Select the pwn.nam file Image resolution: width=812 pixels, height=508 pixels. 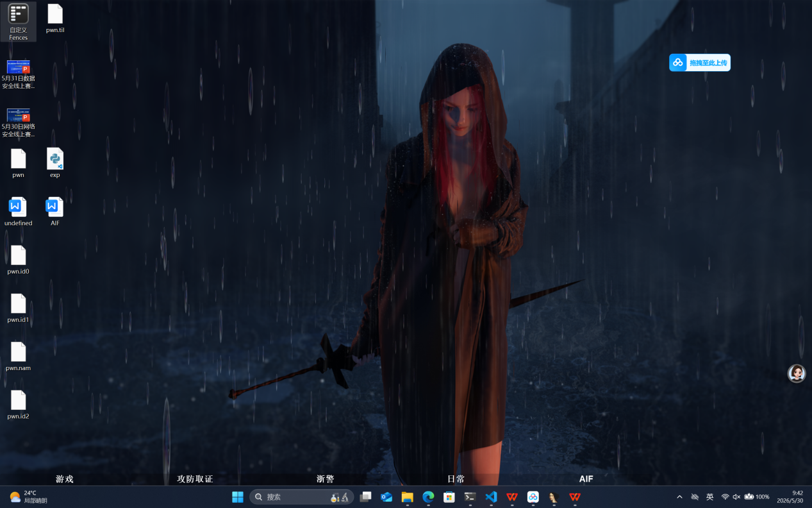(x=18, y=357)
